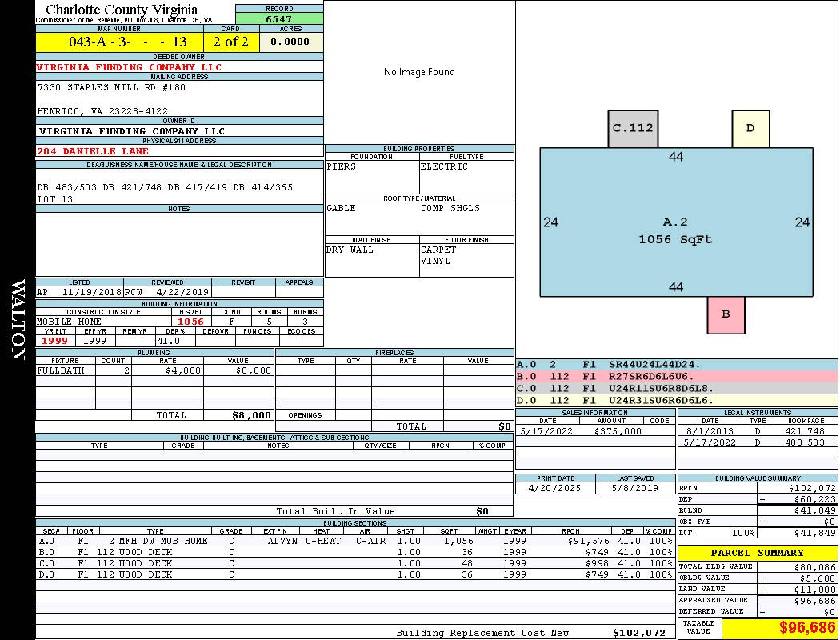This screenshot has height=640, width=840.
Task: Click the green record number 6547 field
Action: [x=279, y=18]
